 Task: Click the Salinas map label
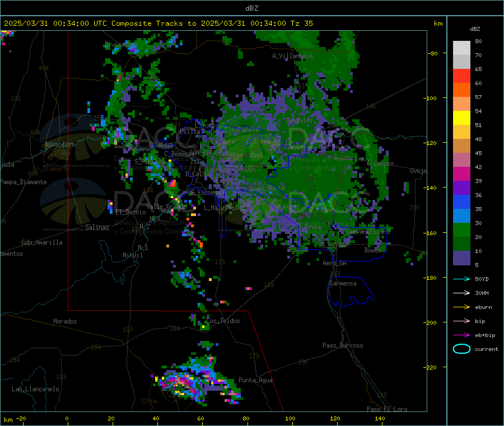click(97, 227)
